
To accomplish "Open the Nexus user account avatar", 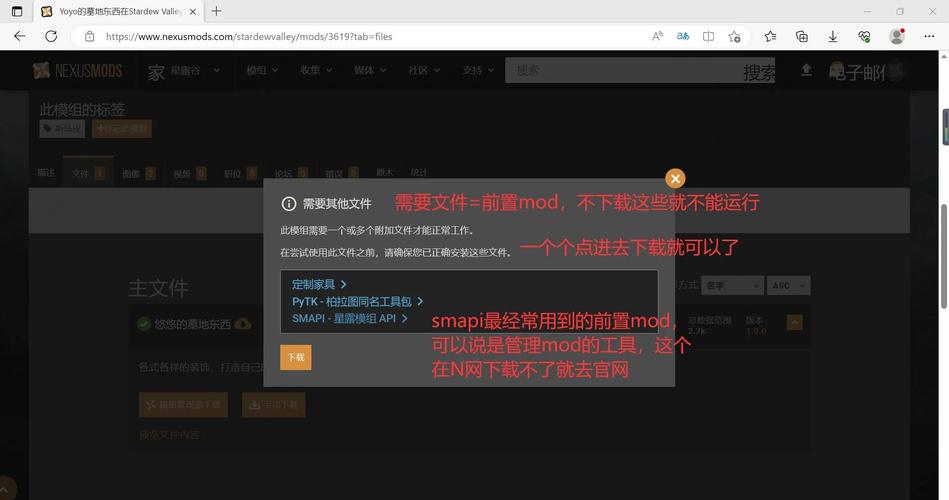I will pyautogui.click(x=896, y=71).
